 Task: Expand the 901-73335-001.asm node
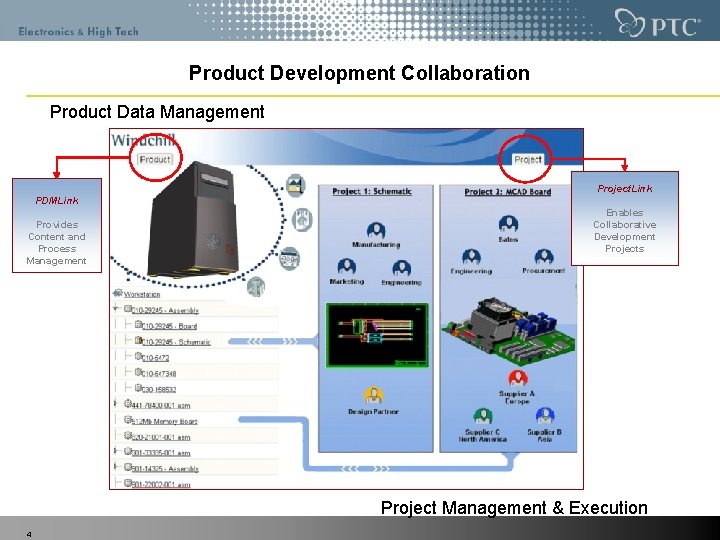(116, 451)
